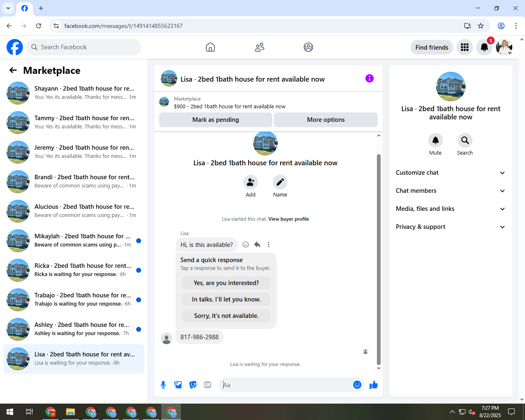The height and width of the screenshot is (420, 525).
Task: React to the "Hi, is this available?" message
Action: point(246,244)
